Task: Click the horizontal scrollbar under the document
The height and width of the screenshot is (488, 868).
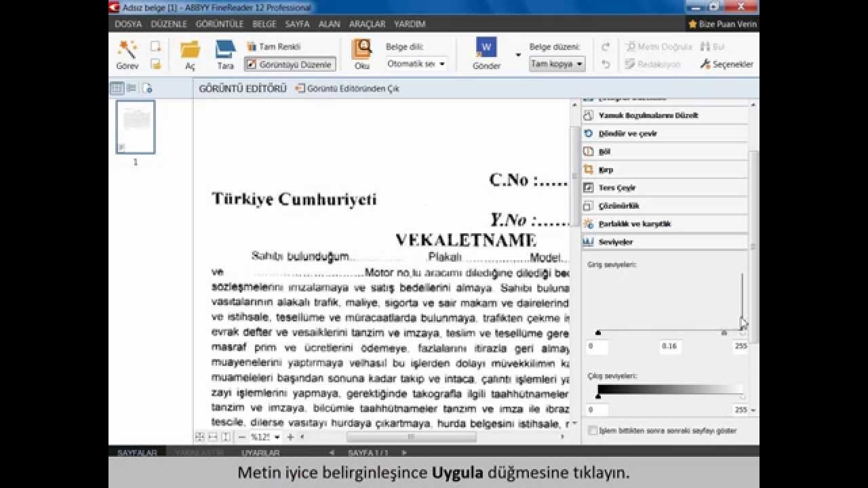Action: tap(412, 437)
